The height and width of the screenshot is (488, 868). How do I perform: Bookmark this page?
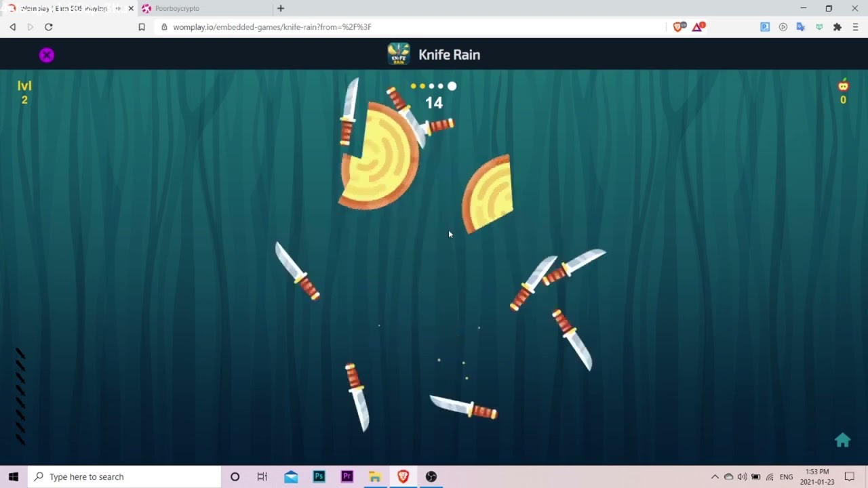click(x=142, y=27)
